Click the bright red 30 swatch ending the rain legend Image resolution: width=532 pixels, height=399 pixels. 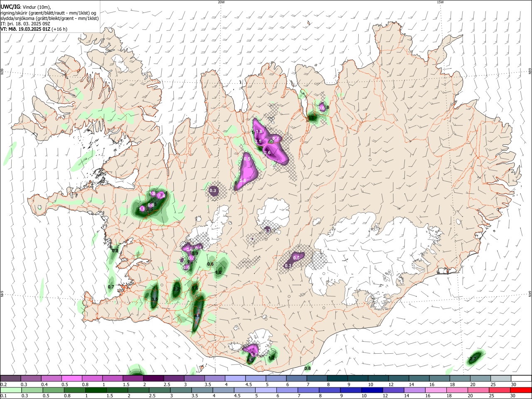click(521, 390)
